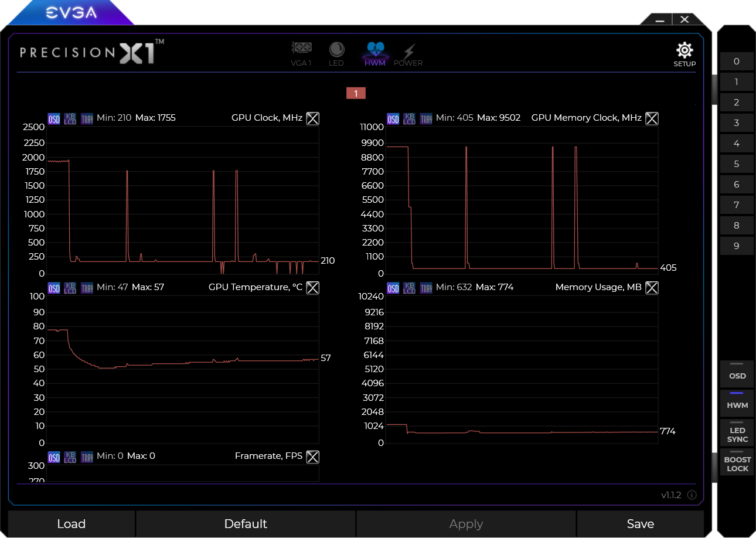
Task: Toggle TRAY for Memory Usage graph
Action: pos(426,288)
